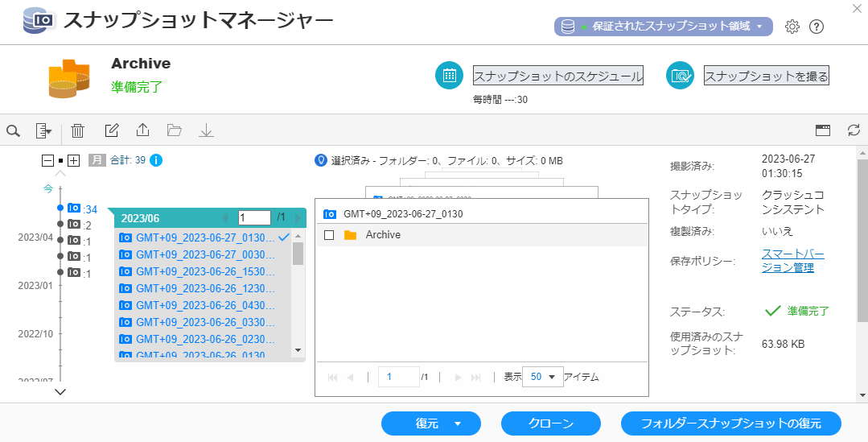Click the info icon next to 合計: 39
The image size is (868, 442).
[x=156, y=160]
